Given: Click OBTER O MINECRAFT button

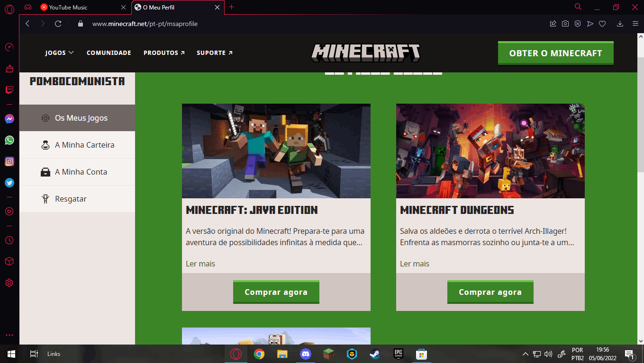Looking at the screenshot, I should (555, 53).
